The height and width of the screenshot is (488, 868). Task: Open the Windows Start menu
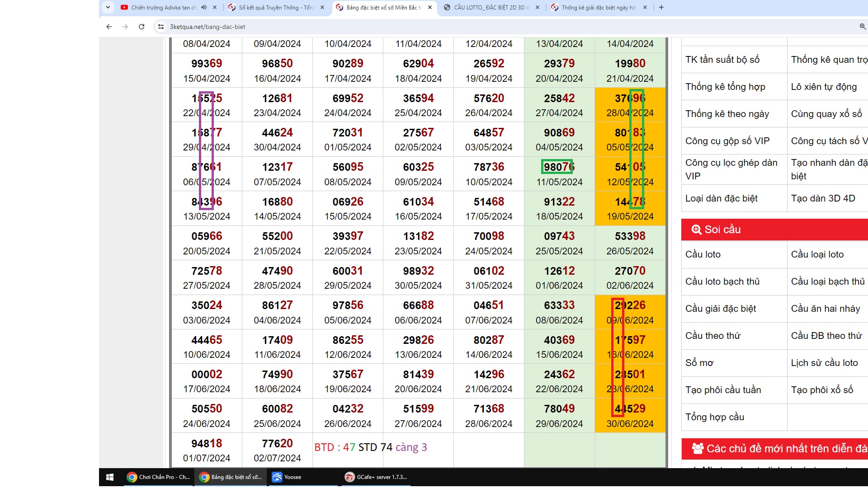(109, 477)
